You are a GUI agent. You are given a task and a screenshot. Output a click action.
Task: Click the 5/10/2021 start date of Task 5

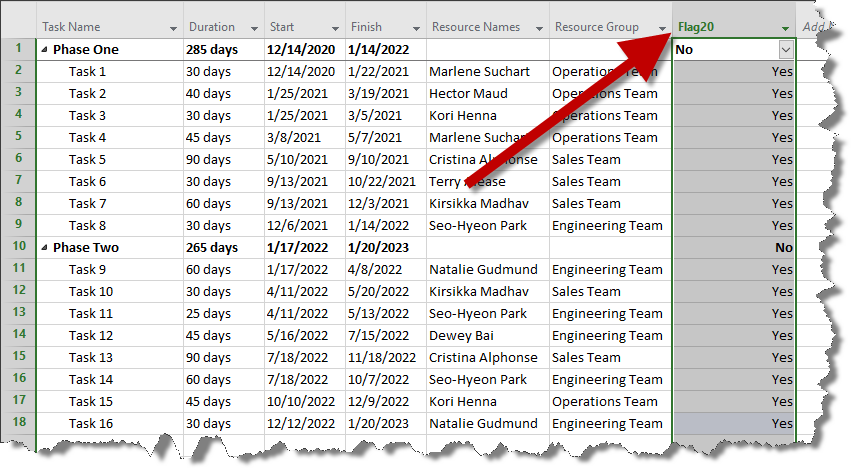pos(304,160)
